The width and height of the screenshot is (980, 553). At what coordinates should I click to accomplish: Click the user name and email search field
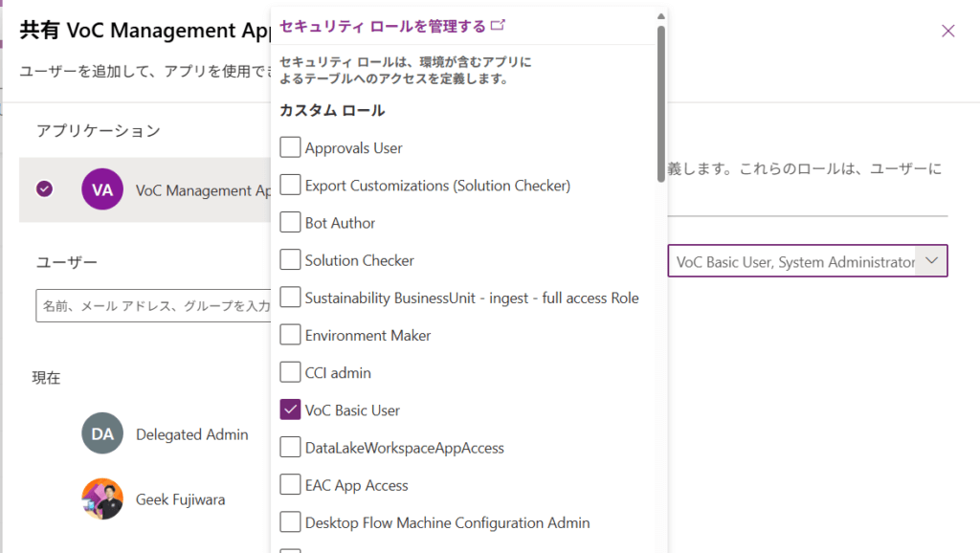point(153,306)
